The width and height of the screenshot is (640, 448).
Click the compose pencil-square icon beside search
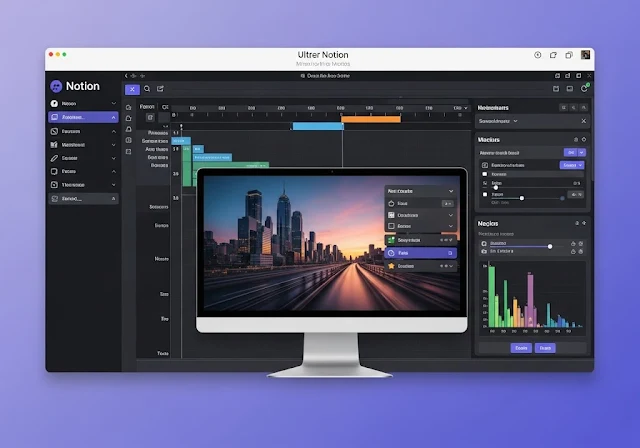[x=160, y=89]
